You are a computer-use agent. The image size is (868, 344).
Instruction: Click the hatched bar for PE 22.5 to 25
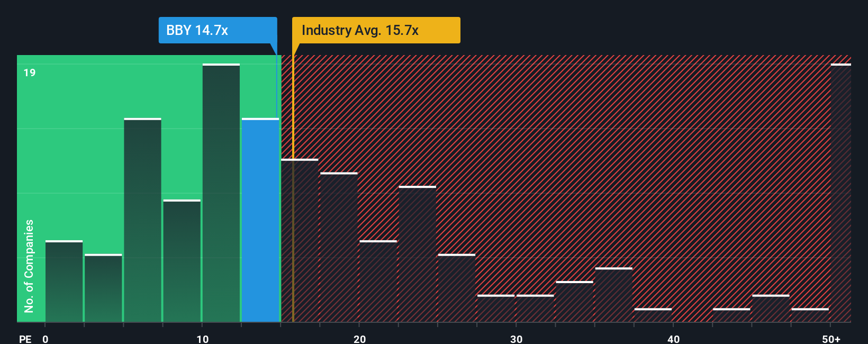click(418, 254)
